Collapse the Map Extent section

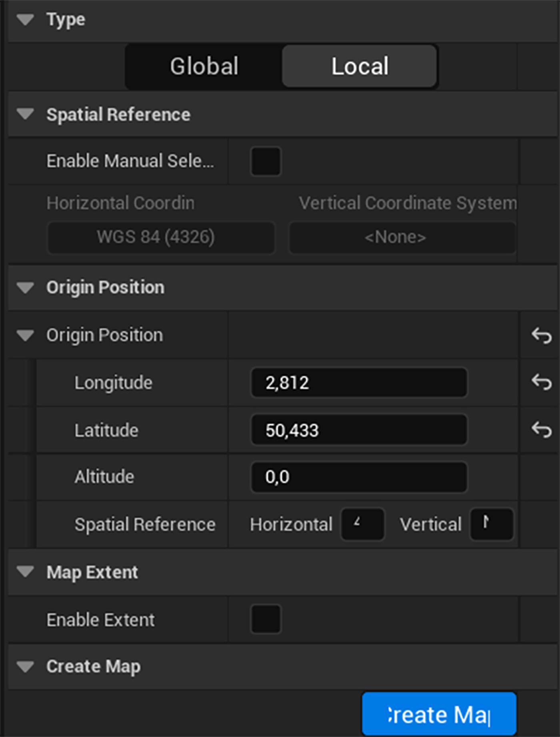26,572
